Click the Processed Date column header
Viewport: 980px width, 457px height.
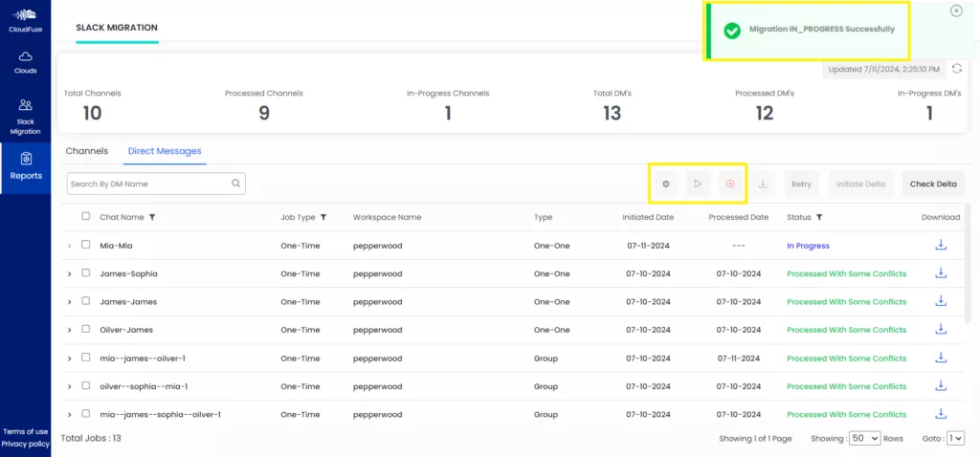tap(738, 217)
